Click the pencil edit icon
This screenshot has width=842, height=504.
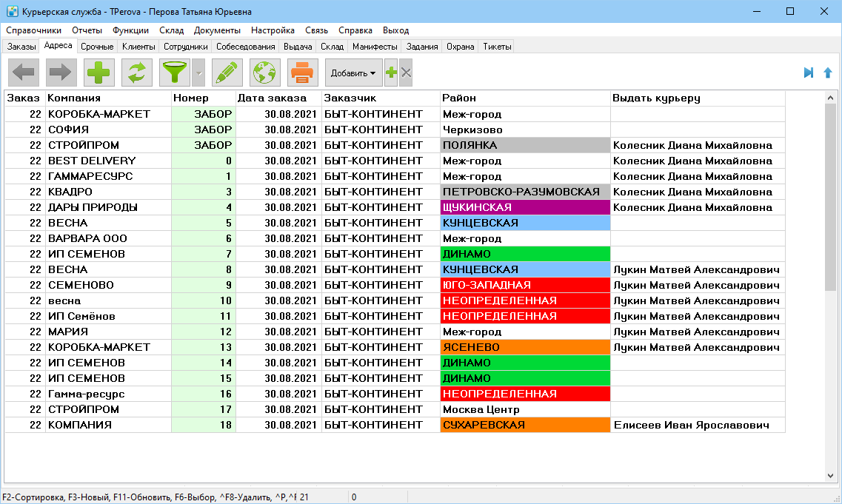227,73
